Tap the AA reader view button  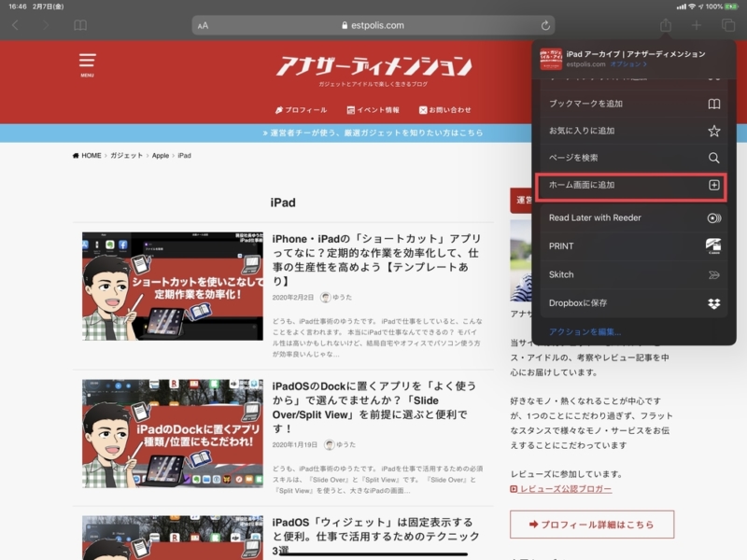pyautogui.click(x=203, y=26)
